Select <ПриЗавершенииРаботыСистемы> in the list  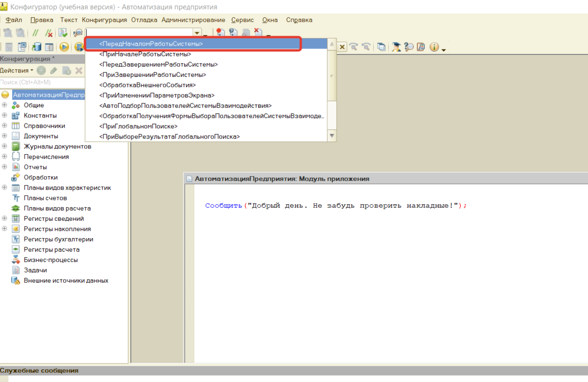tap(206, 74)
